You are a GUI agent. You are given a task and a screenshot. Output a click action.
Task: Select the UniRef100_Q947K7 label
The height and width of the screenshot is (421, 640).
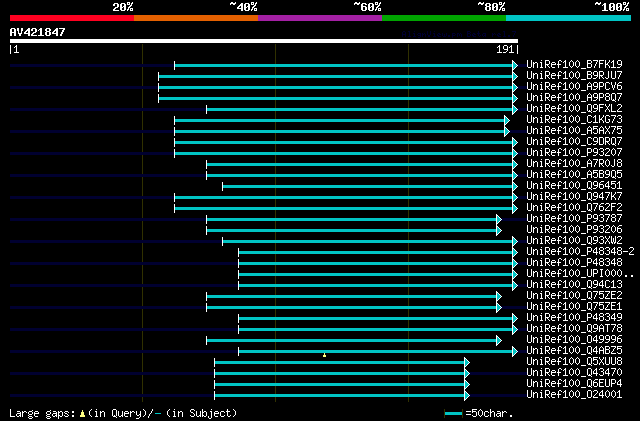coord(574,196)
